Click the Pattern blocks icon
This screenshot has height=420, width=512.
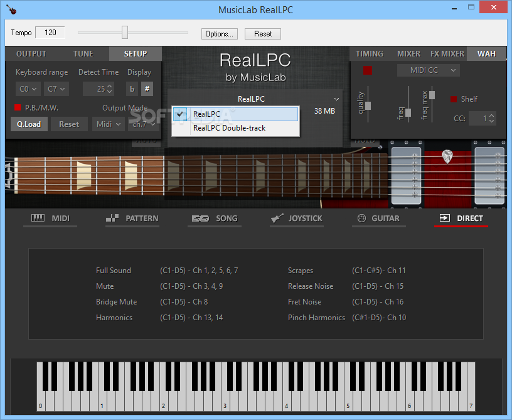[x=112, y=218]
